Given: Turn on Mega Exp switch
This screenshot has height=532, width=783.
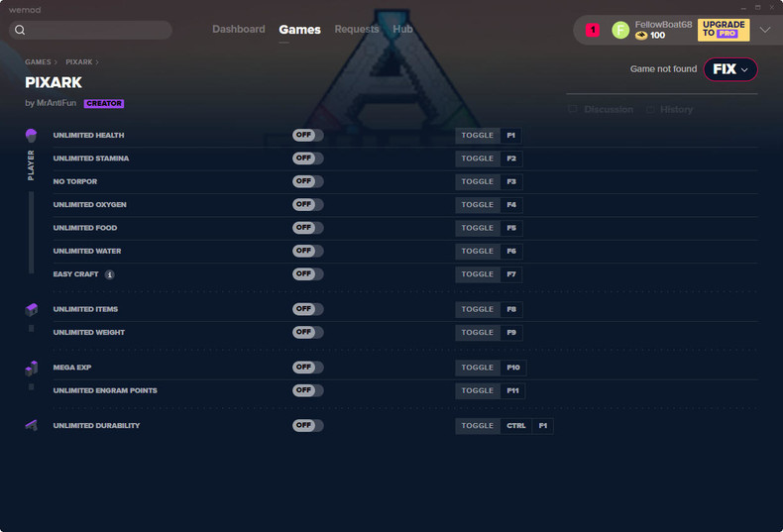Looking at the screenshot, I should tap(307, 368).
